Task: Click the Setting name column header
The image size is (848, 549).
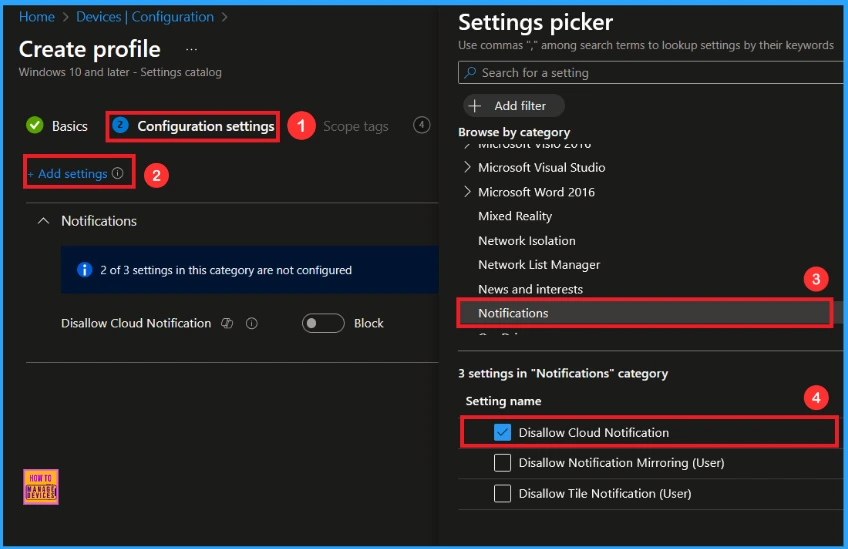Action: (x=503, y=401)
